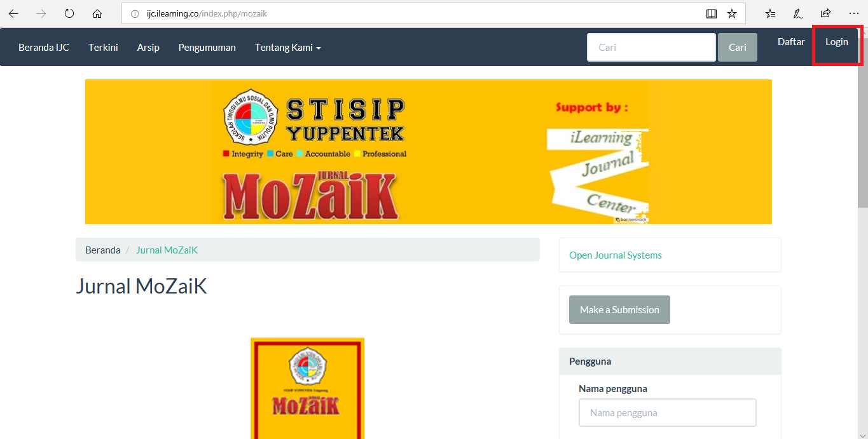Open the browser home page icon
Image resolution: width=868 pixels, height=439 pixels.
[x=97, y=13]
